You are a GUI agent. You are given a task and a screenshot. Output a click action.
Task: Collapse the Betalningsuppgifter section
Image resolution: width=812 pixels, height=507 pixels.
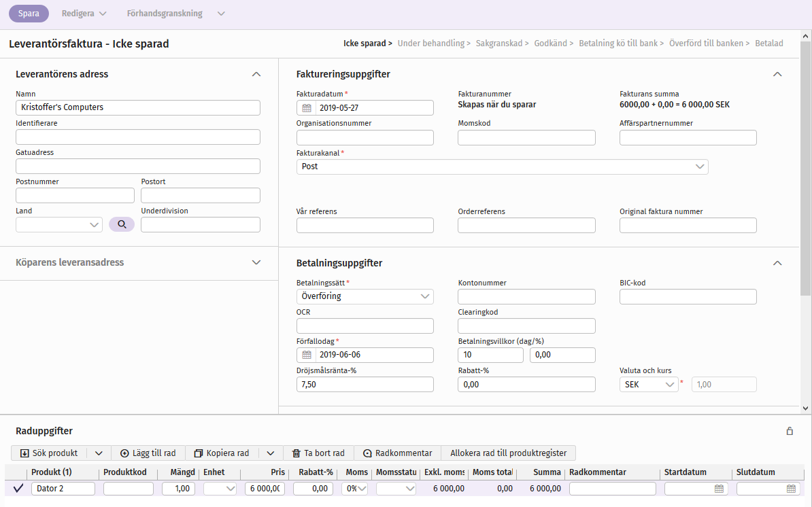point(777,263)
